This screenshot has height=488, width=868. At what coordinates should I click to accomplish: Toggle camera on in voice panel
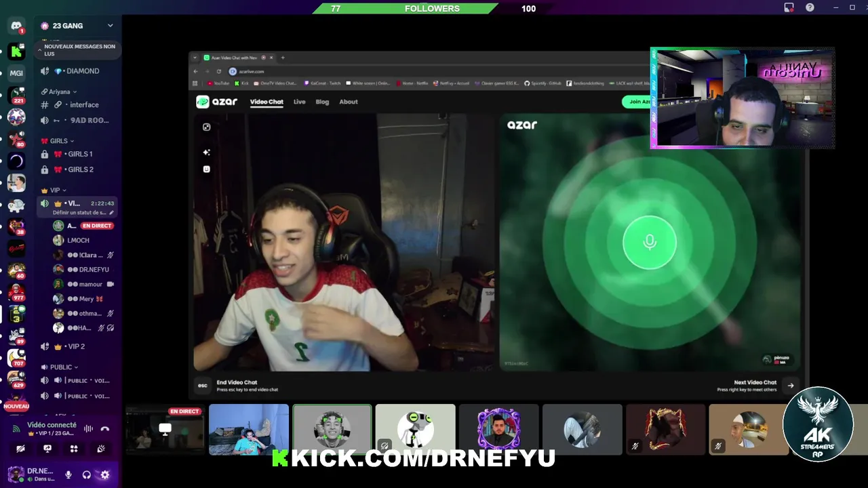[21, 449]
